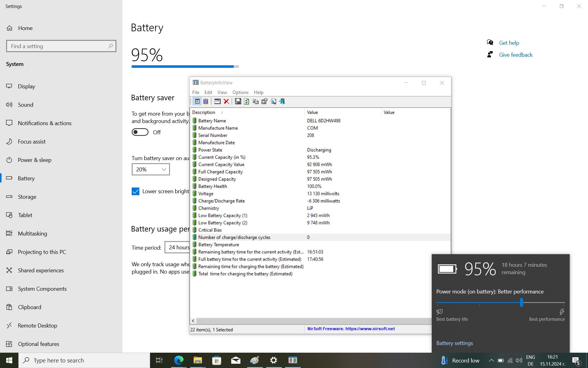Image resolution: width=588 pixels, height=368 pixels.
Task: Click the Find a setting search box
Action: (x=61, y=46)
